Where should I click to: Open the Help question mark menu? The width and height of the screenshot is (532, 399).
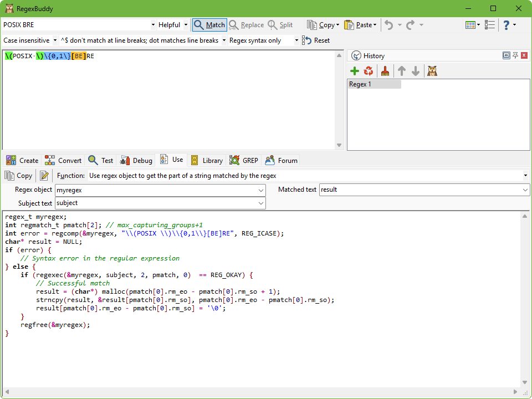coord(509,25)
